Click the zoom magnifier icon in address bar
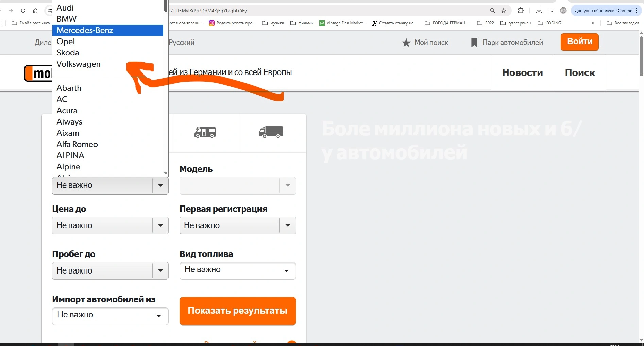The width and height of the screenshot is (644, 346). click(492, 11)
